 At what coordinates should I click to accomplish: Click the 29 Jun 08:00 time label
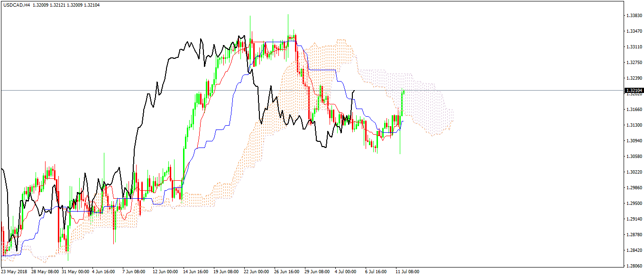point(317,272)
